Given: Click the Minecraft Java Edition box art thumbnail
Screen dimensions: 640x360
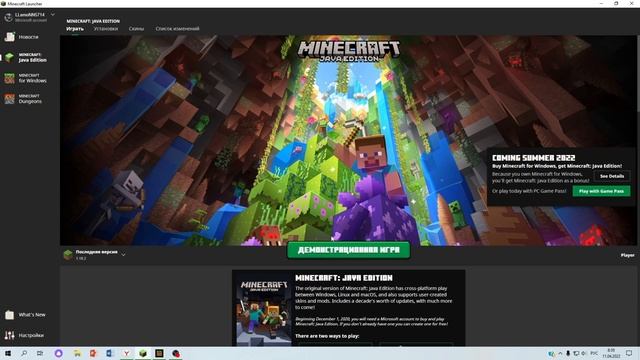Looking at the screenshot, I should pos(264,311).
